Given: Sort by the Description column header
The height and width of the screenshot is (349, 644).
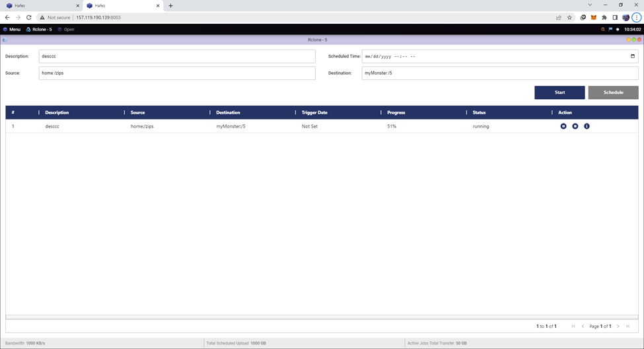Looking at the screenshot, I should tap(57, 112).
